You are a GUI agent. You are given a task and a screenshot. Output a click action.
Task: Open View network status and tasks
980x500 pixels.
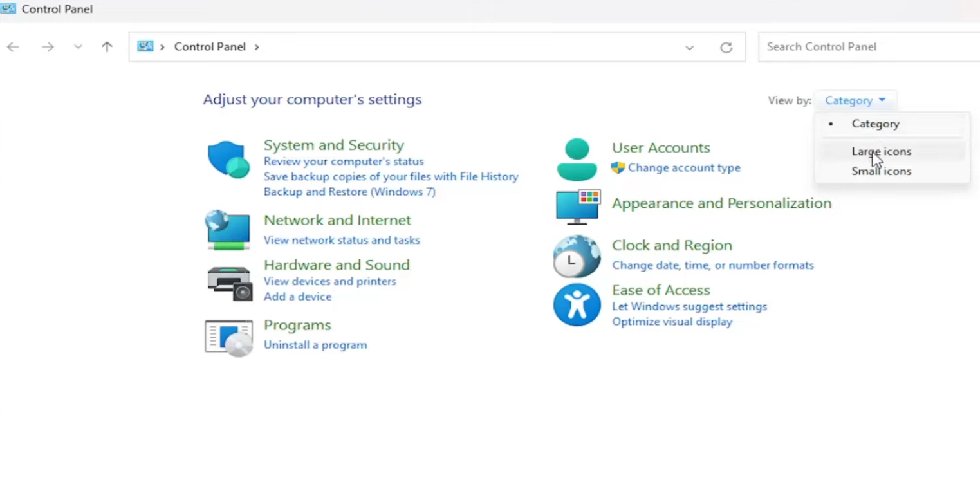click(x=342, y=240)
